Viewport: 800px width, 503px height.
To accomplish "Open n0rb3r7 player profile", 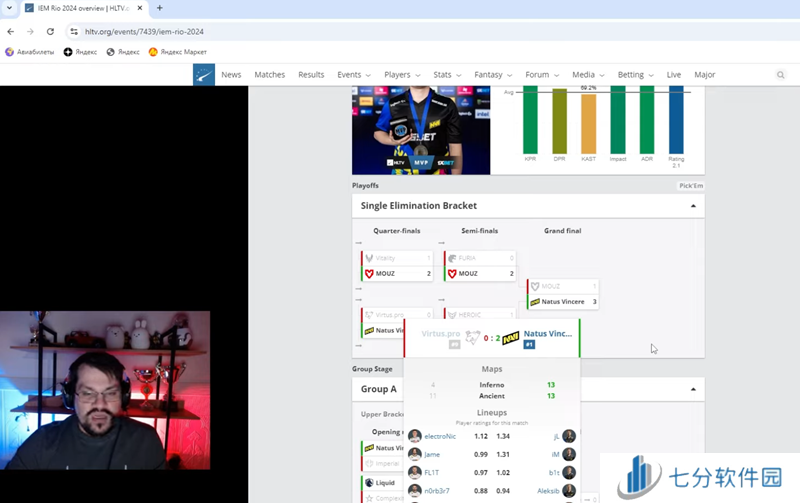I will tap(437, 491).
